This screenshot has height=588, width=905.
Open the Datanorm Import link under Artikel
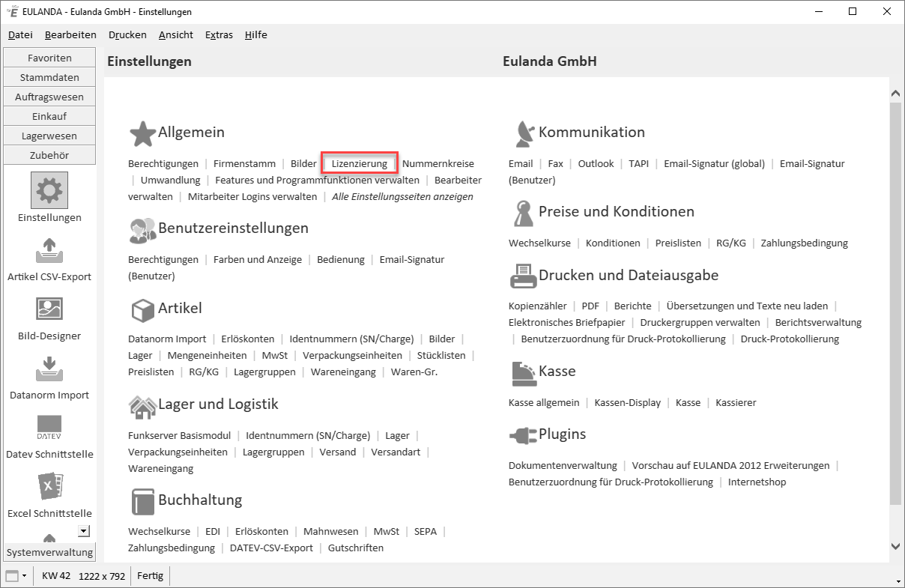tap(167, 339)
